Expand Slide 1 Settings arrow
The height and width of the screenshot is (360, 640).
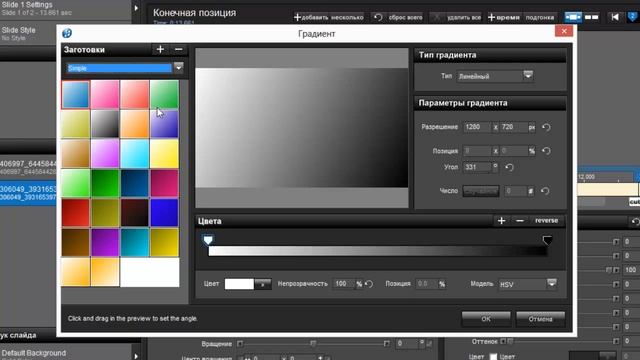136,8
